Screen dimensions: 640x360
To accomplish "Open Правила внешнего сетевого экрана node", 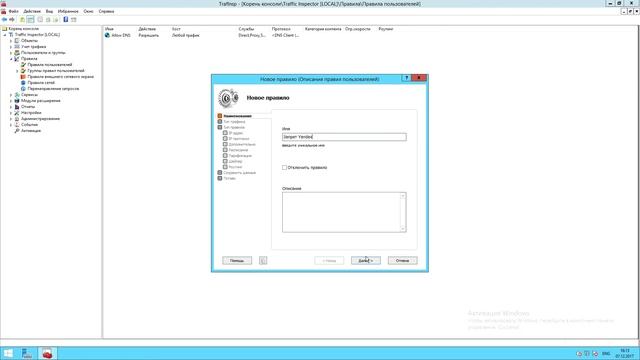I will (x=60, y=77).
